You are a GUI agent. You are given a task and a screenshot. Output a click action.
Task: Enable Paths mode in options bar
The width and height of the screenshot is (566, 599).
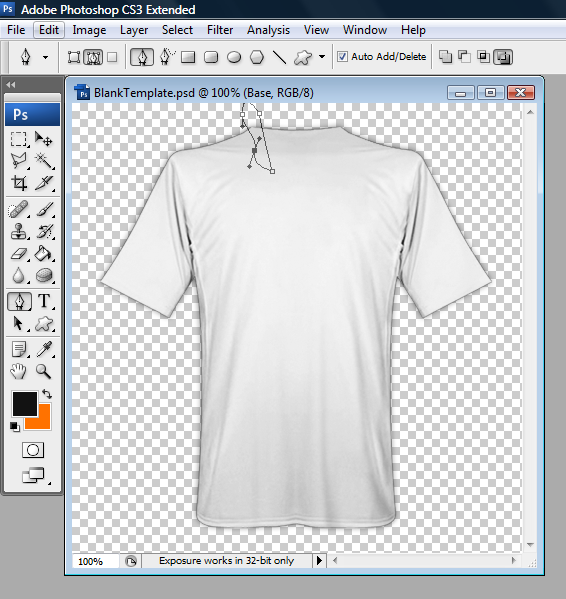pos(93,57)
